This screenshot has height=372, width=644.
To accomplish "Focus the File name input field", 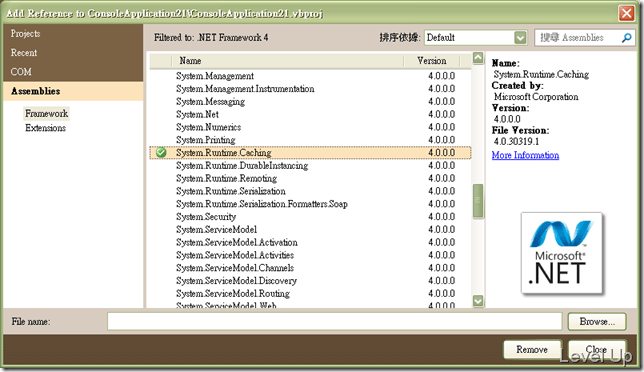I will pos(334,321).
